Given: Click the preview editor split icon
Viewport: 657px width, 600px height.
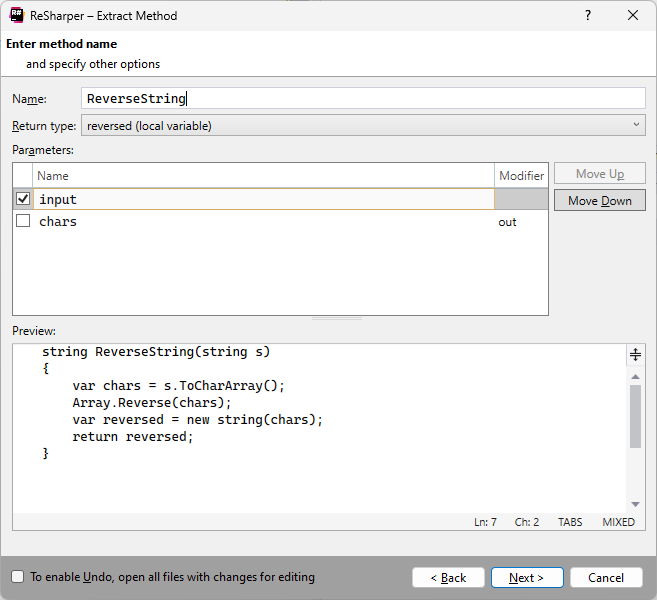Looking at the screenshot, I should tap(635, 355).
